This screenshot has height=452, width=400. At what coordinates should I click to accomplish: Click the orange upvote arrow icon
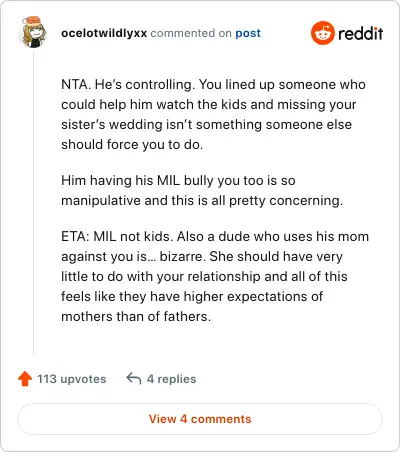click(x=25, y=379)
